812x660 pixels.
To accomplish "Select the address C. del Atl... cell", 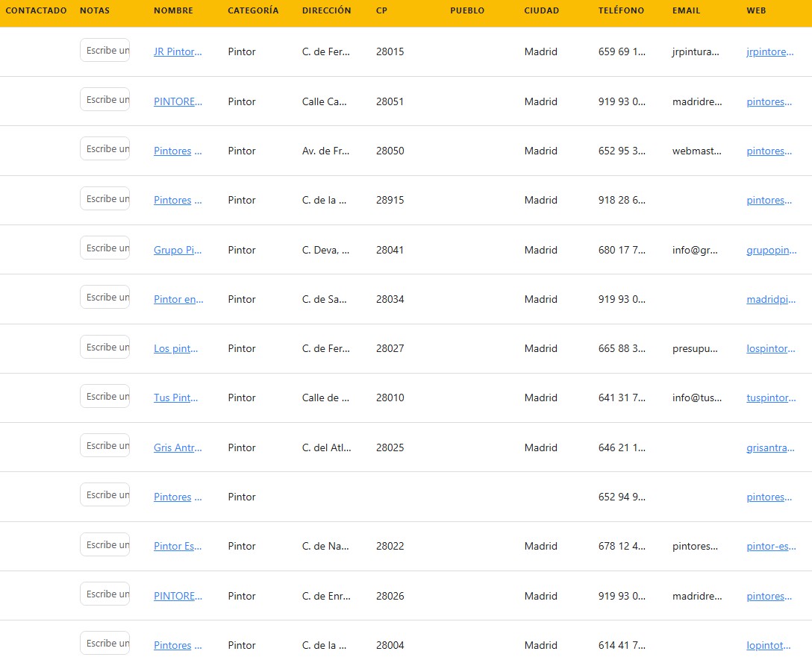I will click(327, 447).
